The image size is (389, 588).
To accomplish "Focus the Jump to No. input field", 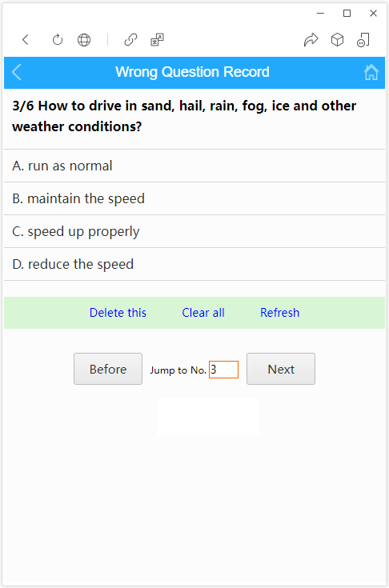I will [223, 370].
